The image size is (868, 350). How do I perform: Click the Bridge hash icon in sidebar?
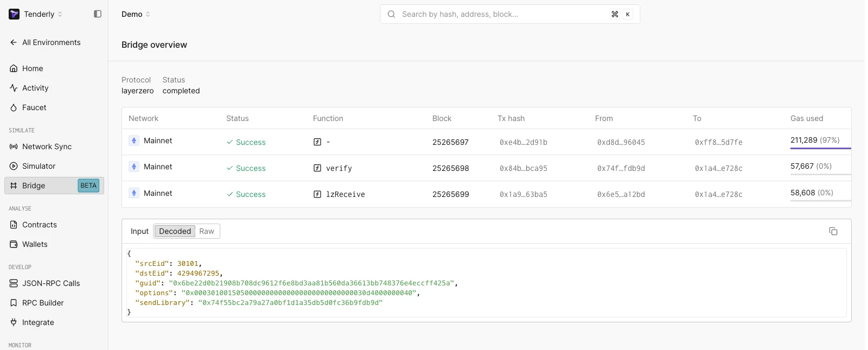[14, 186]
